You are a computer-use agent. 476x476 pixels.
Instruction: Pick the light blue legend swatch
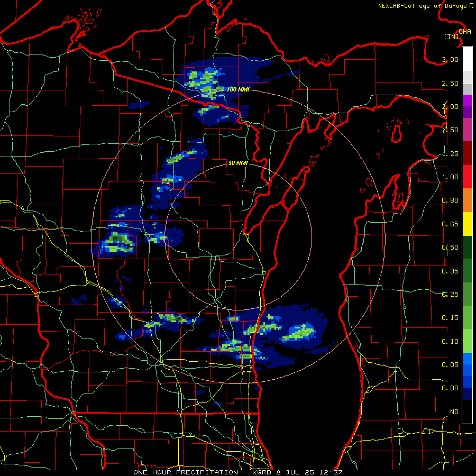coord(467,359)
